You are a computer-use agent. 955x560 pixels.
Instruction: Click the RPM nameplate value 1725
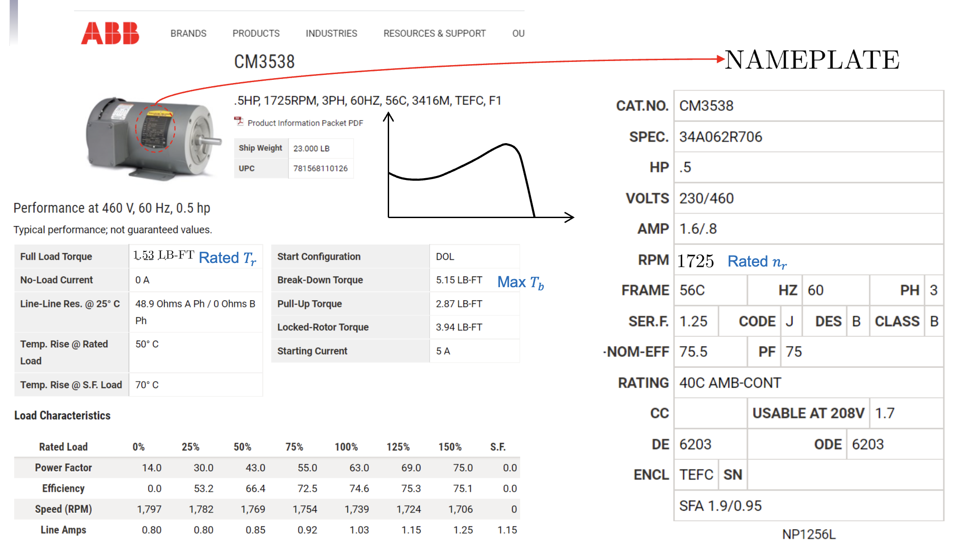[x=695, y=261]
